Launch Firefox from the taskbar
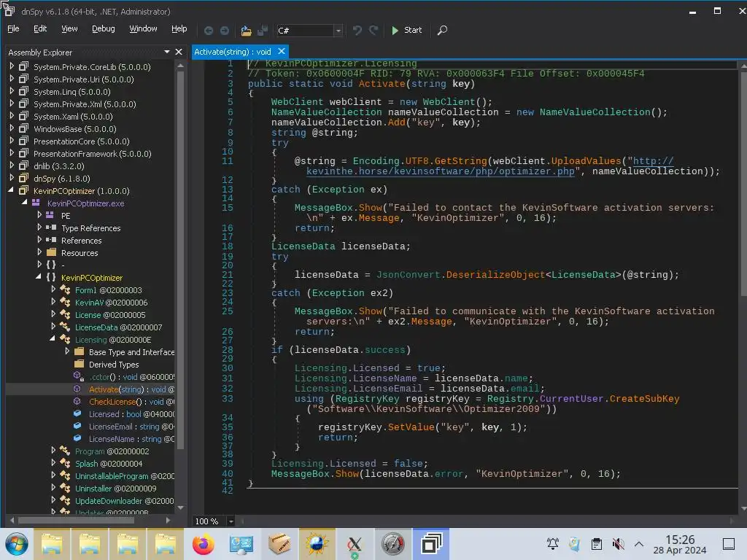 click(x=204, y=544)
